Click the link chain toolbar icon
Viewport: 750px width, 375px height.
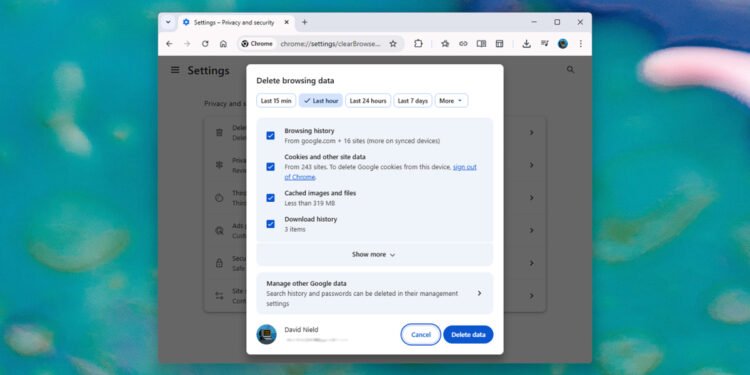(x=463, y=44)
